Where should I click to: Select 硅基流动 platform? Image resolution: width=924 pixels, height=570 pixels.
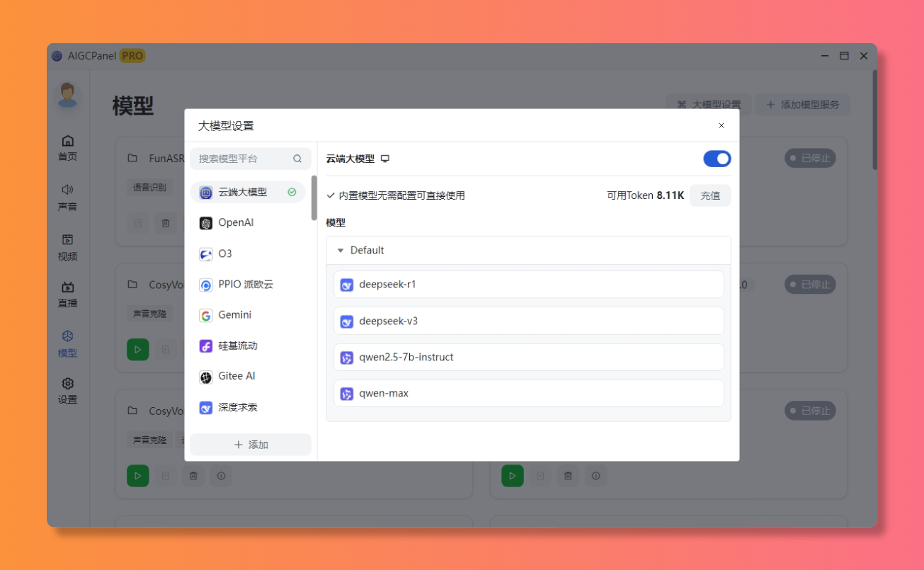point(237,346)
